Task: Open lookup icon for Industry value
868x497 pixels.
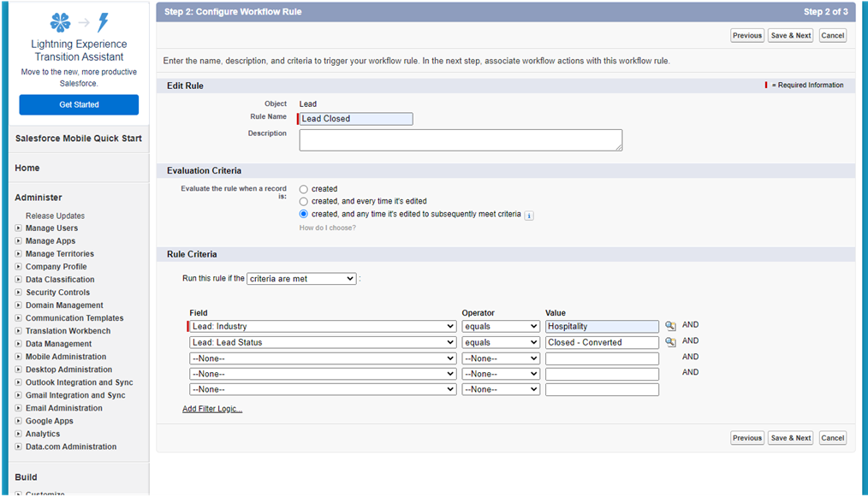Action: point(670,326)
